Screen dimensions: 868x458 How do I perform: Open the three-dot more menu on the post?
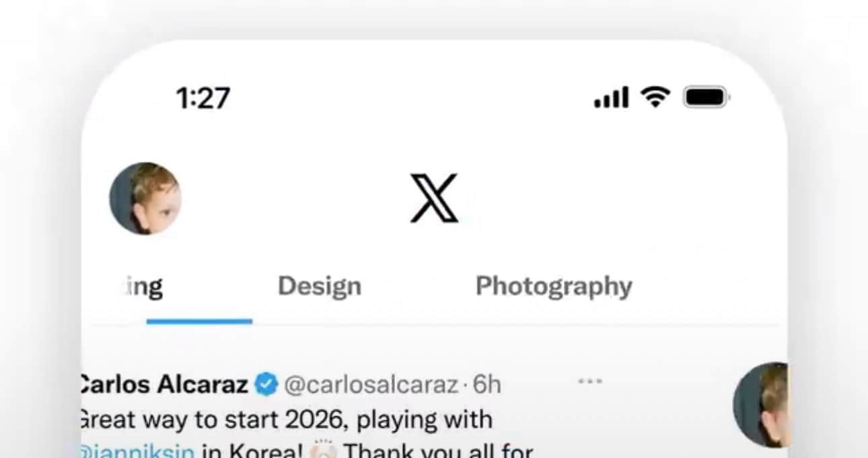tap(590, 381)
